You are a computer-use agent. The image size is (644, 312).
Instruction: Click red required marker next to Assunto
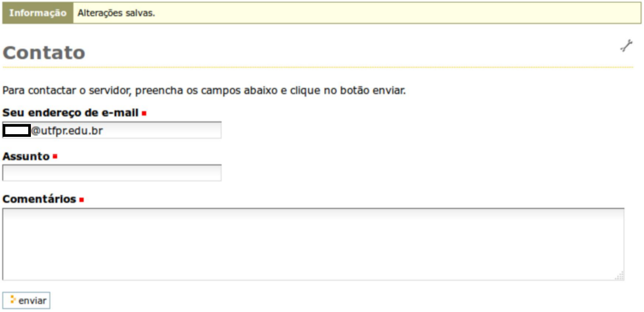click(x=55, y=157)
